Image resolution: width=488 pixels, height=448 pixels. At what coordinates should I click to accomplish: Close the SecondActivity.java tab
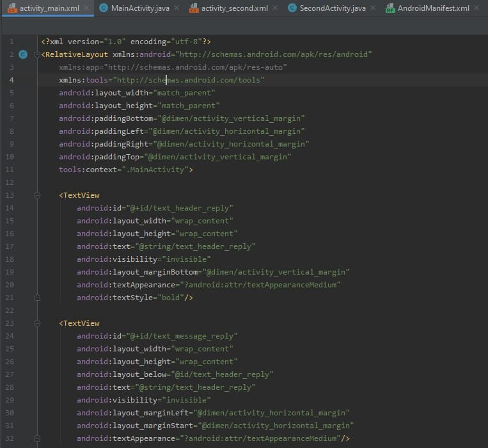click(x=373, y=8)
